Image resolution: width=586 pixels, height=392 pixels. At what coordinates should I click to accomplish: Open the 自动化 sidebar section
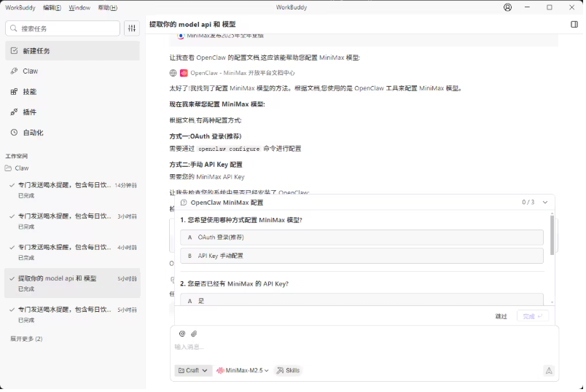pyautogui.click(x=72, y=133)
